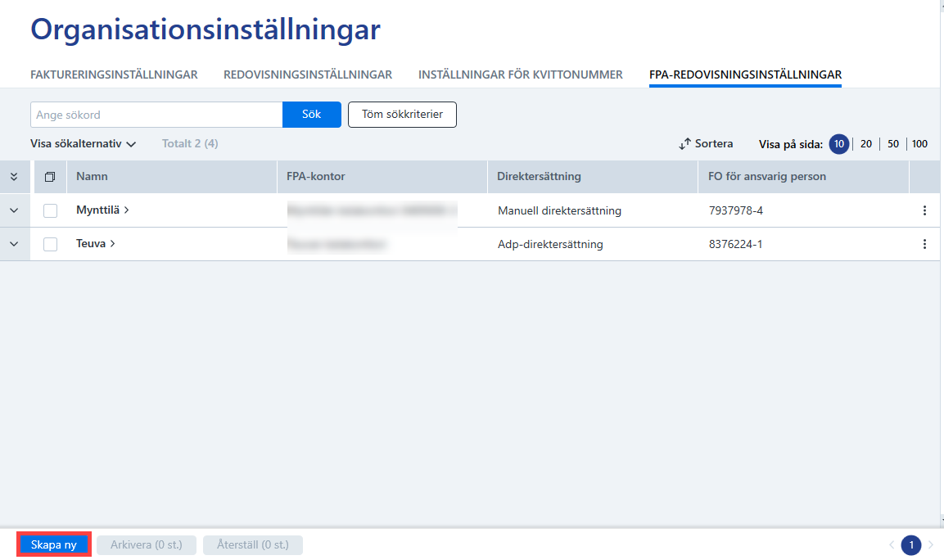944x560 pixels.
Task: Click the double-chevron expand all rows icon
Action: point(14,176)
